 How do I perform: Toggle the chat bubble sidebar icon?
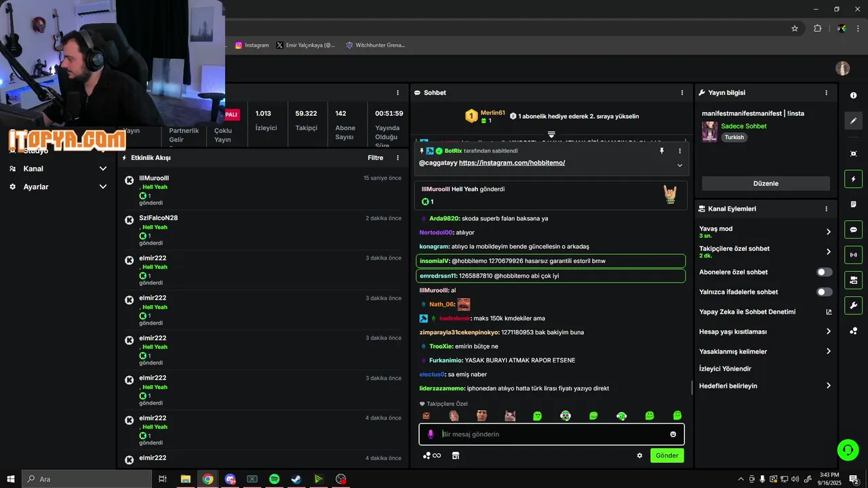point(853,229)
